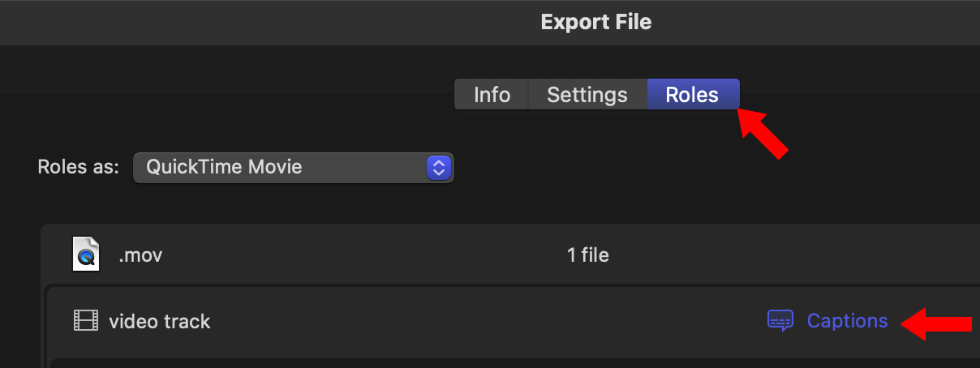This screenshot has width=980, height=368.
Task: Click the "Roles as:" label
Action: [x=79, y=168]
